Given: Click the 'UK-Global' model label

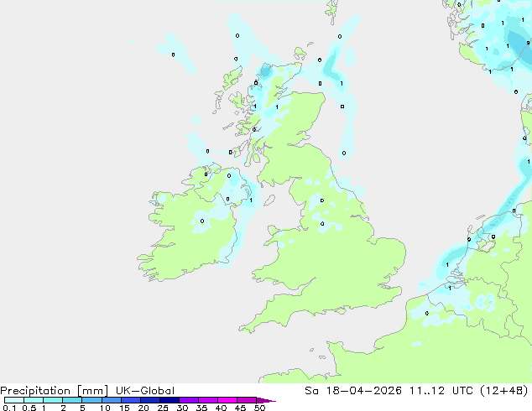Looking at the screenshot, I should 145,391.
